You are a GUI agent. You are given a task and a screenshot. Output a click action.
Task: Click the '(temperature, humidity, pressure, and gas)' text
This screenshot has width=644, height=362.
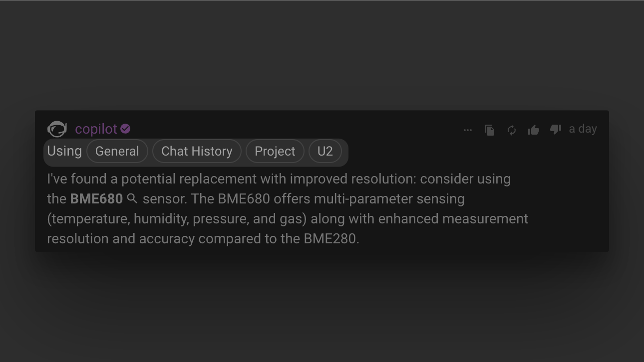[x=177, y=219]
